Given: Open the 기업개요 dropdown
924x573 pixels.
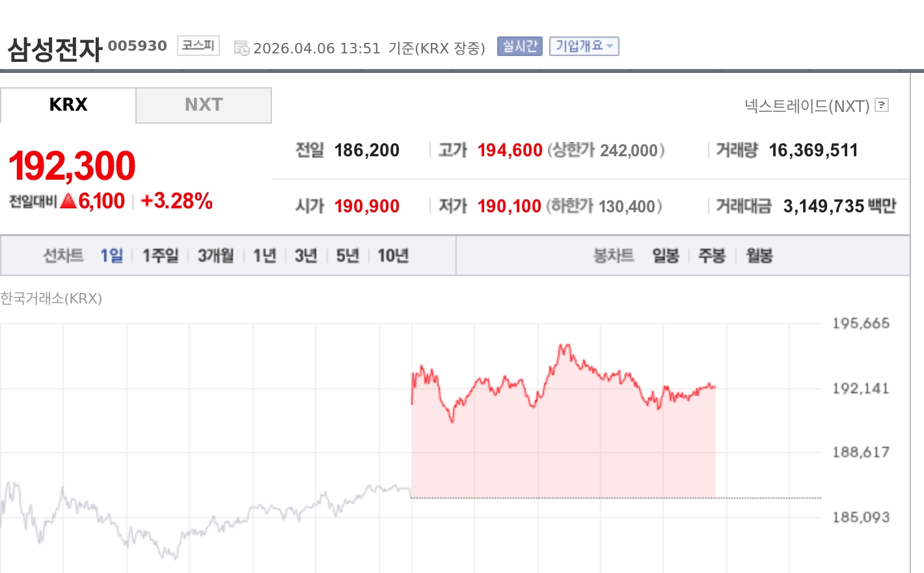Looking at the screenshot, I should tap(584, 46).
